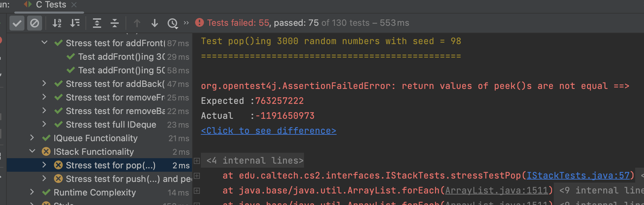This screenshot has width=644, height=205.
Task: Click the Collapse All icon
Action: pyautogui.click(x=115, y=23)
